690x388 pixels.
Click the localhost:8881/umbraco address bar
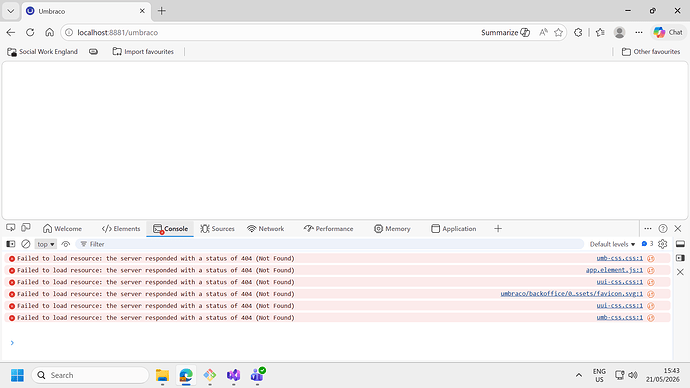click(x=117, y=33)
